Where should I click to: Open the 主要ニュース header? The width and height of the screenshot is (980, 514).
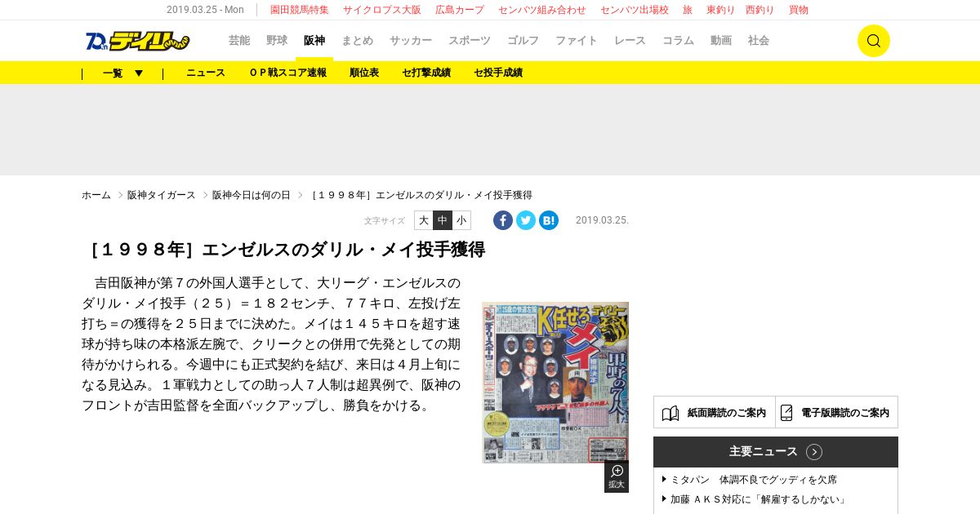(x=776, y=452)
